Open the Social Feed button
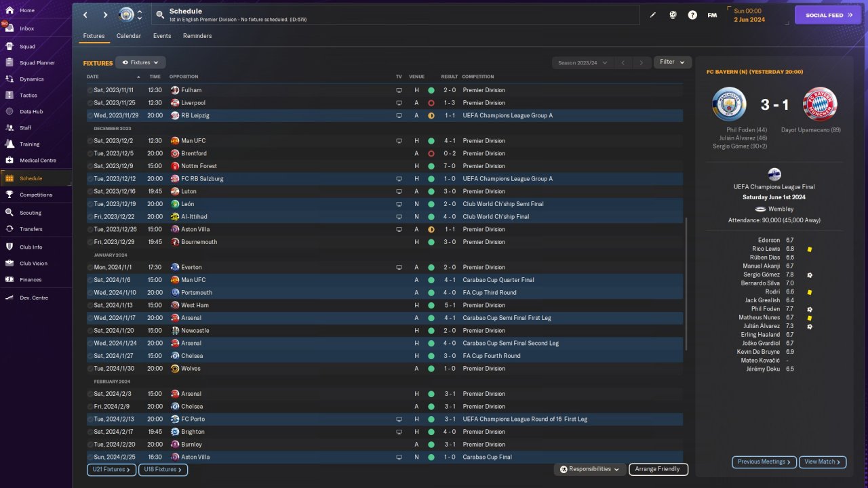 pos(828,15)
